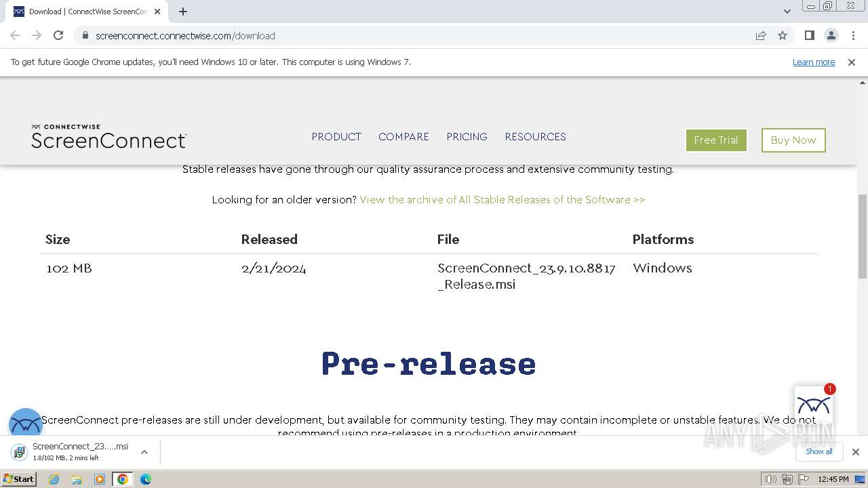Click the ConnectWise ScreenConnect logo
Image resolution: width=868 pixels, height=488 pixels.
108,136
